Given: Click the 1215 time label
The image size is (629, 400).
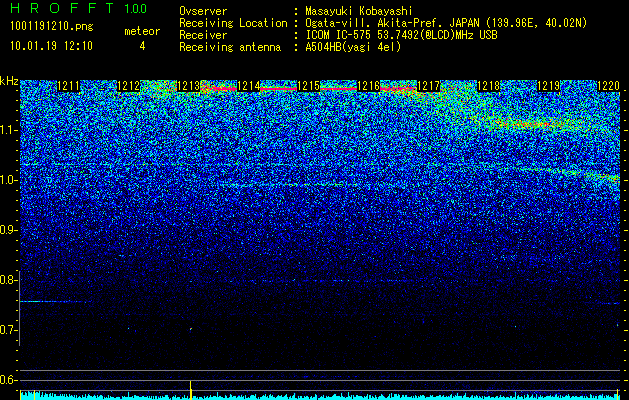Looking at the screenshot, I should click(x=308, y=86).
